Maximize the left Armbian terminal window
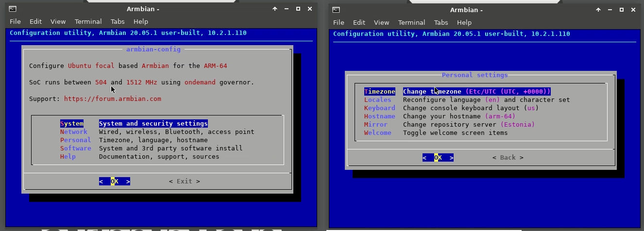The image size is (644, 231). pyautogui.click(x=298, y=9)
